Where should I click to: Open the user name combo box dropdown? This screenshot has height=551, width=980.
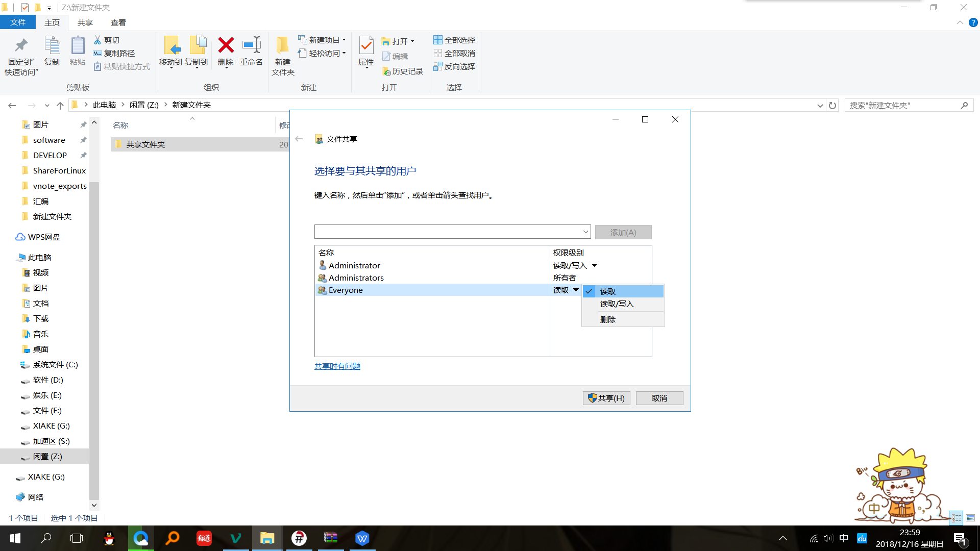pos(585,232)
